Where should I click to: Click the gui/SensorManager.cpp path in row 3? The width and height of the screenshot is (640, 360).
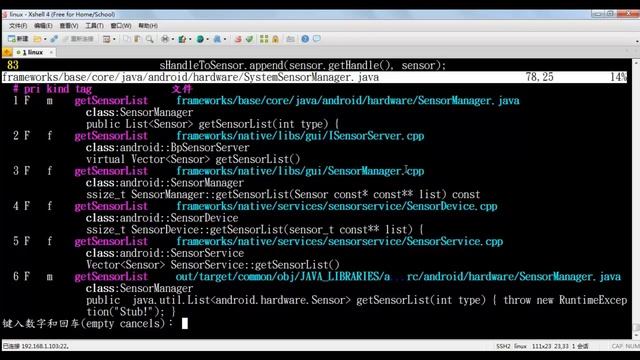coord(300,171)
